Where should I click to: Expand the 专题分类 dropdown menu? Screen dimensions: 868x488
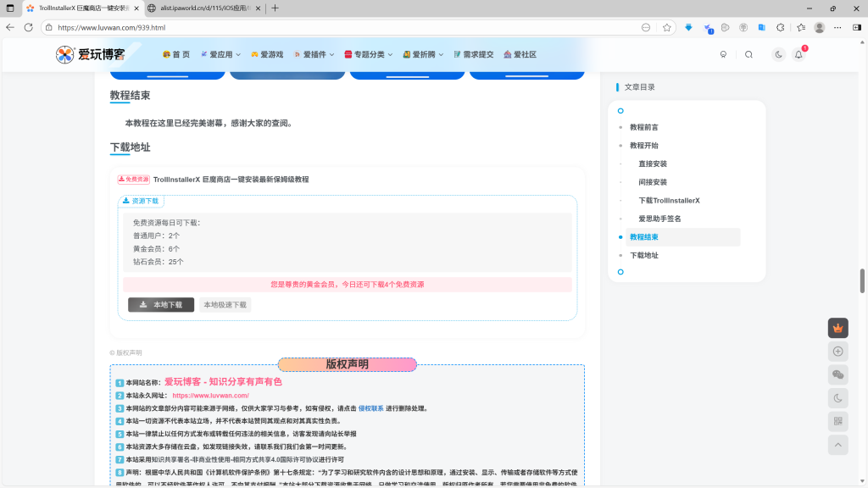(x=368, y=54)
